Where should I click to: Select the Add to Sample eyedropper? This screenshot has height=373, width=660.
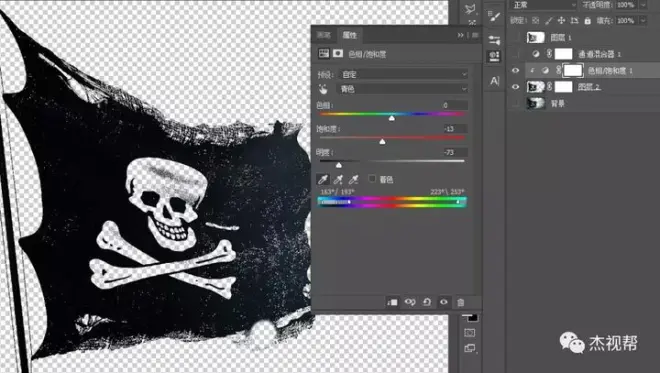tap(338, 180)
